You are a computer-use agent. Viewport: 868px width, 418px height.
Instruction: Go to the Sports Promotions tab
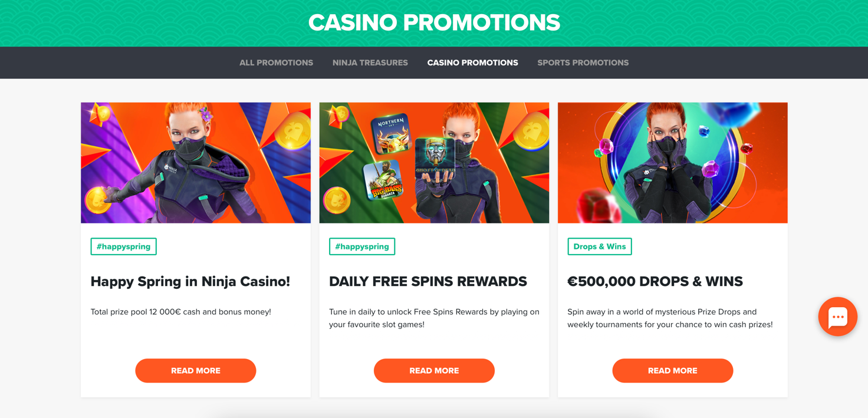click(583, 62)
